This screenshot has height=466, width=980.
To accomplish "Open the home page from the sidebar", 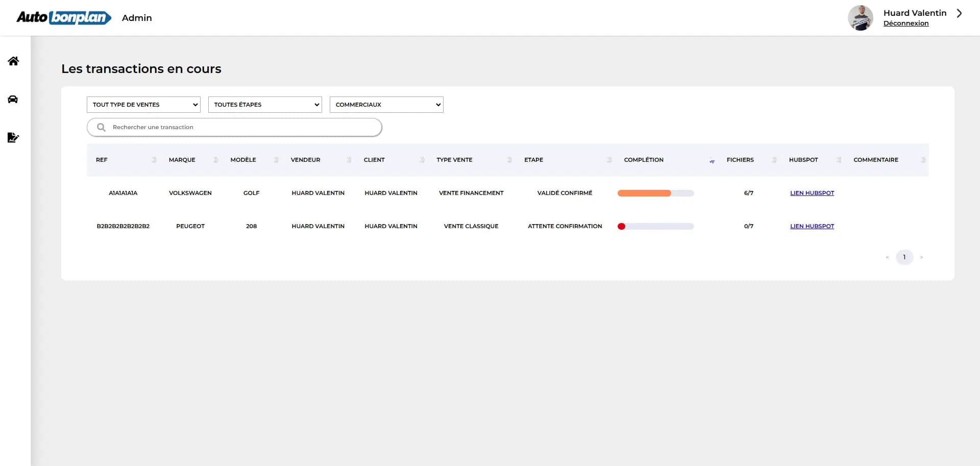I will (x=13, y=61).
